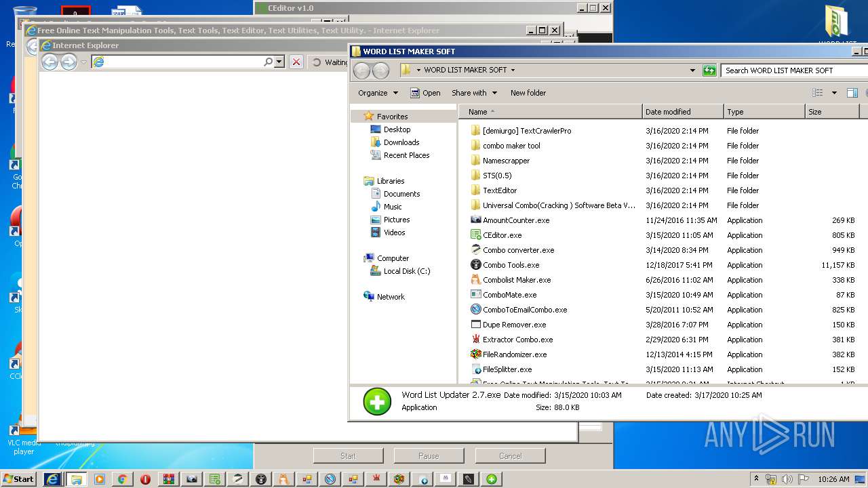This screenshot has height=488, width=868.
Task: Open Internet Explorer from taskbar
Action: click(52, 479)
